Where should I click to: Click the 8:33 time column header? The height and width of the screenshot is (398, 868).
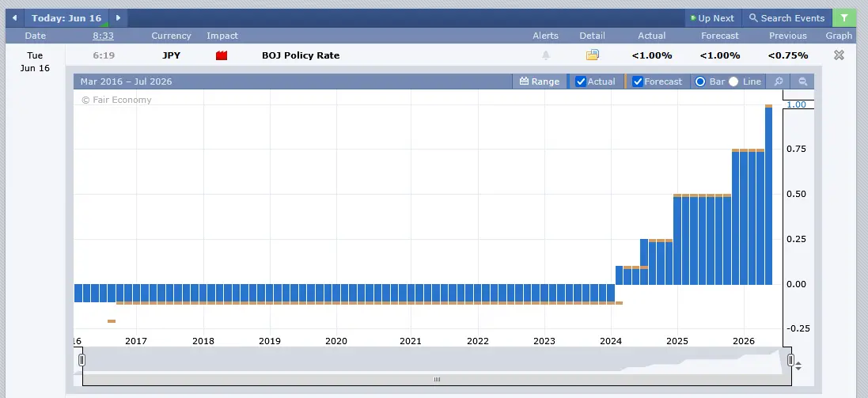(103, 36)
